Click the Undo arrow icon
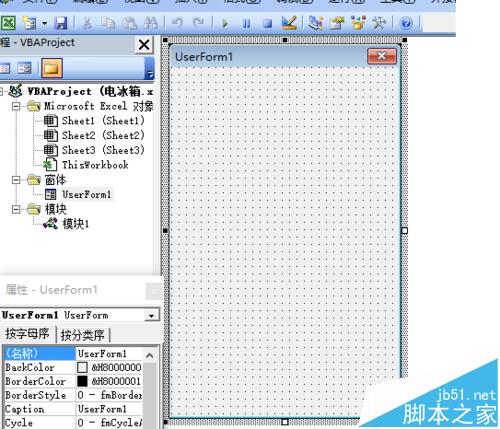This screenshot has height=429, width=500. point(177,23)
